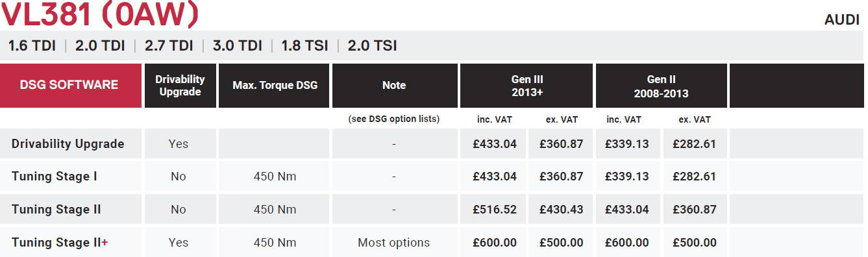Select the Tuning Stage I row label
Viewport: 868px width, 257px height.
click(55, 176)
